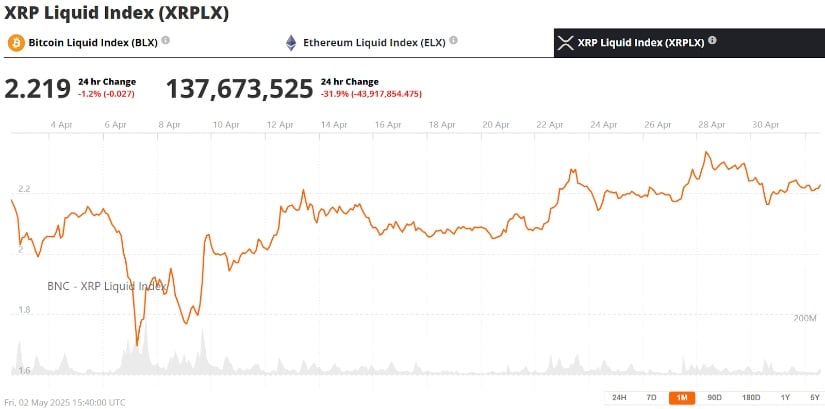Set chart range to 7D
Image resolution: width=825 pixels, height=409 pixels.
(x=651, y=397)
